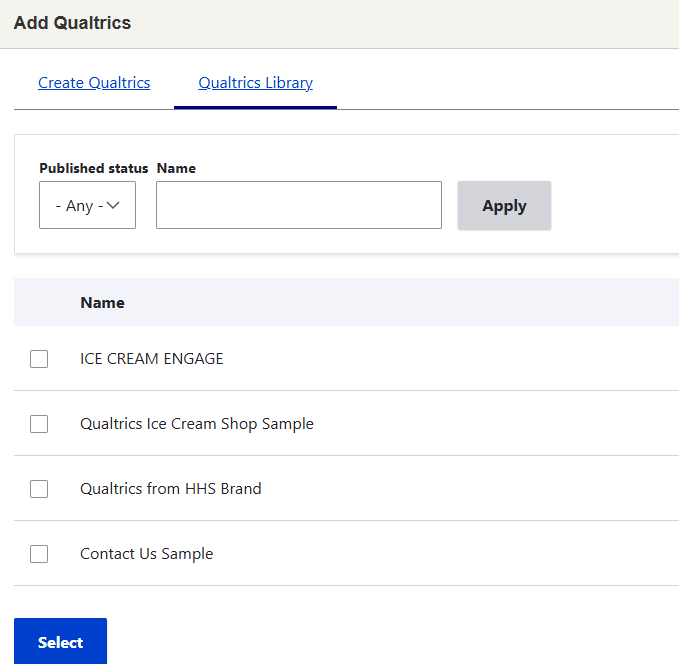Click the Name column header in table

102,302
